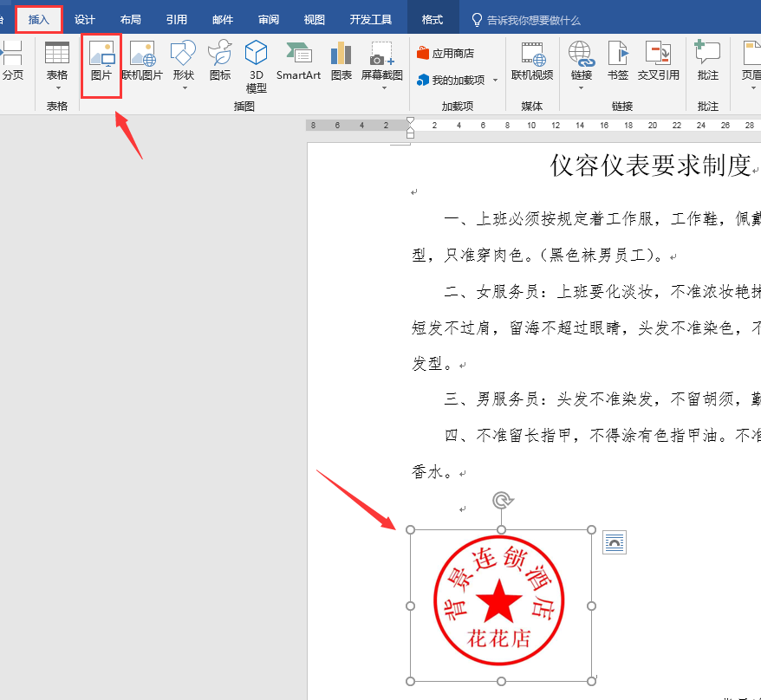Click the 表格 table icon
The image size is (761, 700).
click(x=57, y=53)
